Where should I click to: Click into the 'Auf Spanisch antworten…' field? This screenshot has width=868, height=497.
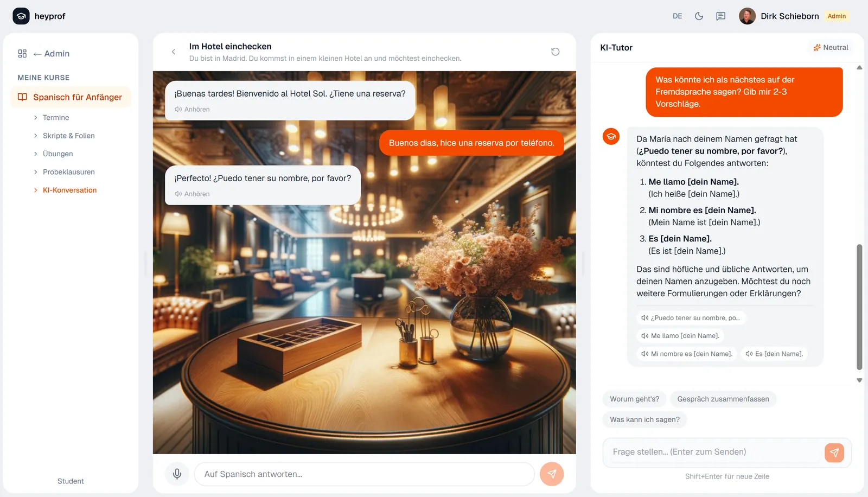(363, 474)
